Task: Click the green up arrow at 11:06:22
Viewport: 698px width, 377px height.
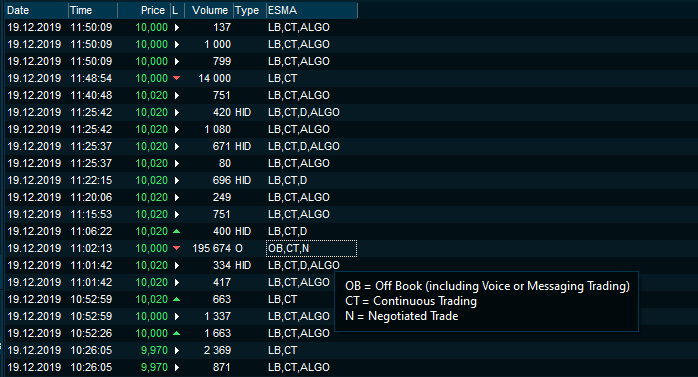Action: point(176,231)
